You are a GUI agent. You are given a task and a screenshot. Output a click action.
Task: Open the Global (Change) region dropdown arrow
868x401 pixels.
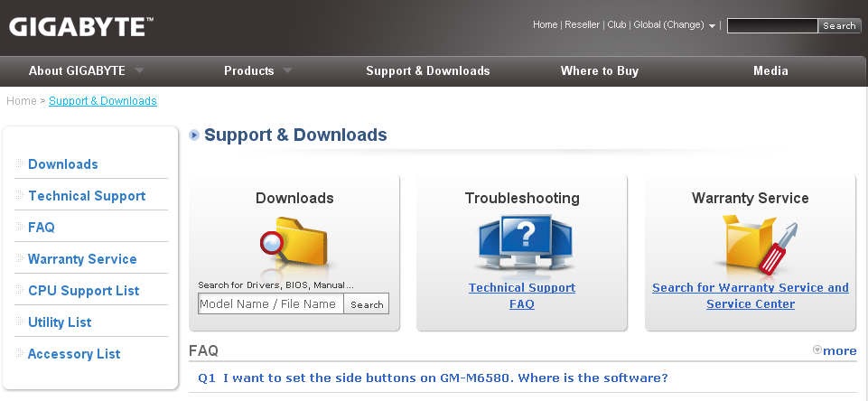coord(712,26)
